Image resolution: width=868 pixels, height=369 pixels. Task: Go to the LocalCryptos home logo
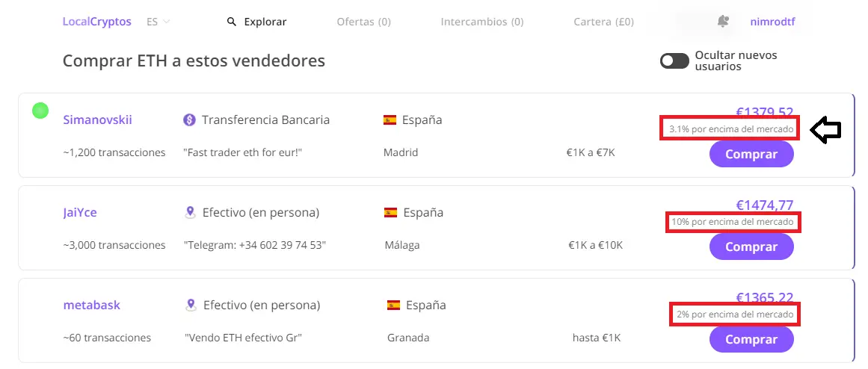click(x=96, y=22)
